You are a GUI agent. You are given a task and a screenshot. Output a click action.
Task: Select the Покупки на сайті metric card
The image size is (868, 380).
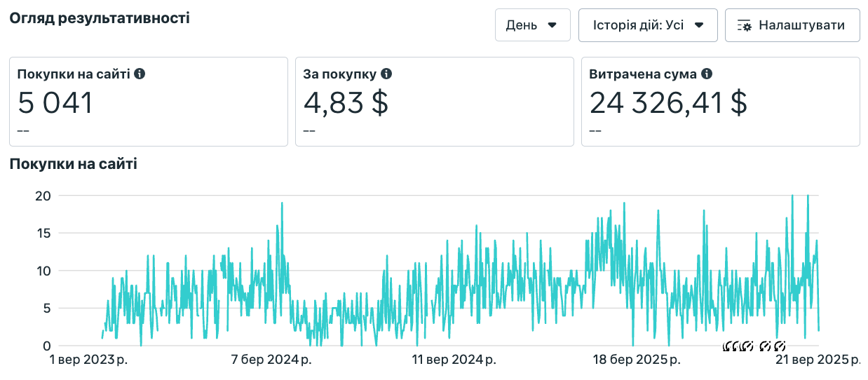(x=148, y=102)
